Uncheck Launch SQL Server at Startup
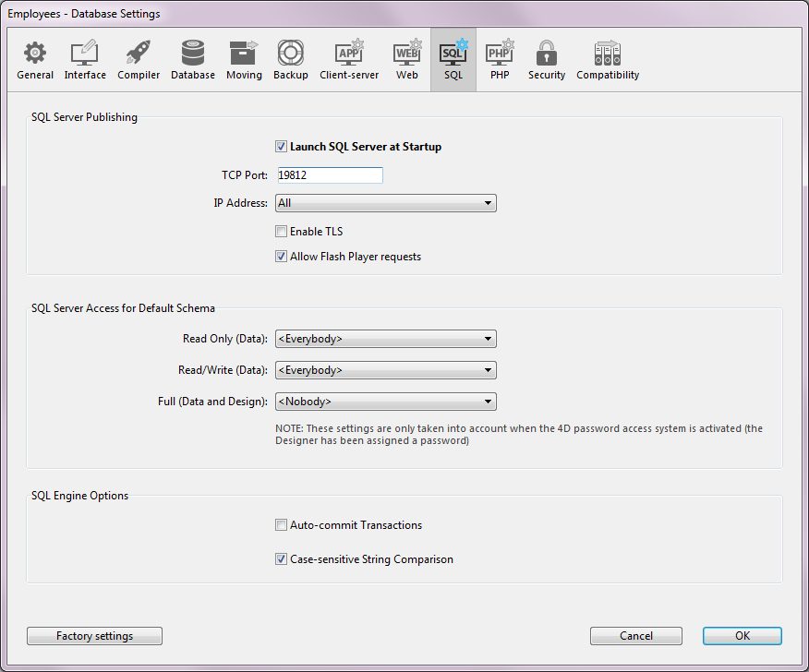809x672 pixels. 282,147
